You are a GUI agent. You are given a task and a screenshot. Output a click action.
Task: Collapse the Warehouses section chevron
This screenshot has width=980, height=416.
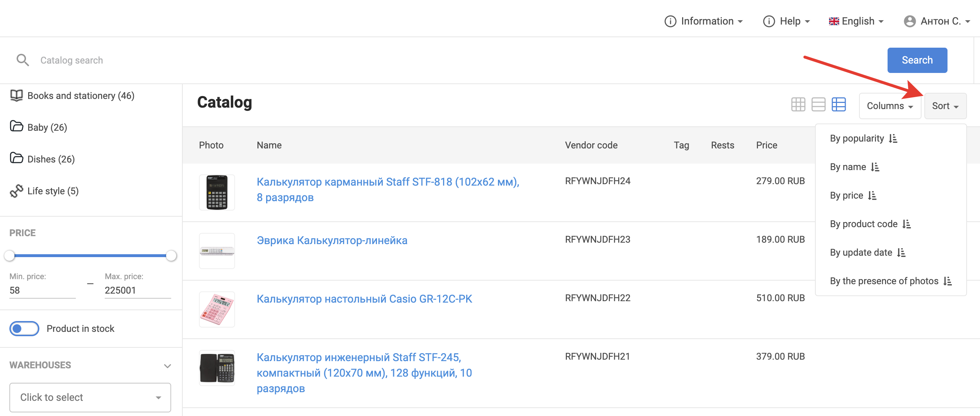pos(167,365)
